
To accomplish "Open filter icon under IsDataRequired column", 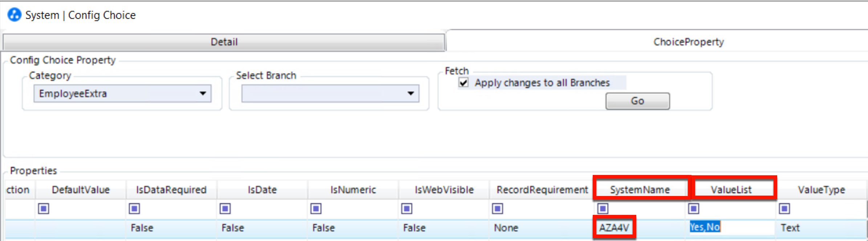I will pyautogui.click(x=134, y=209).
